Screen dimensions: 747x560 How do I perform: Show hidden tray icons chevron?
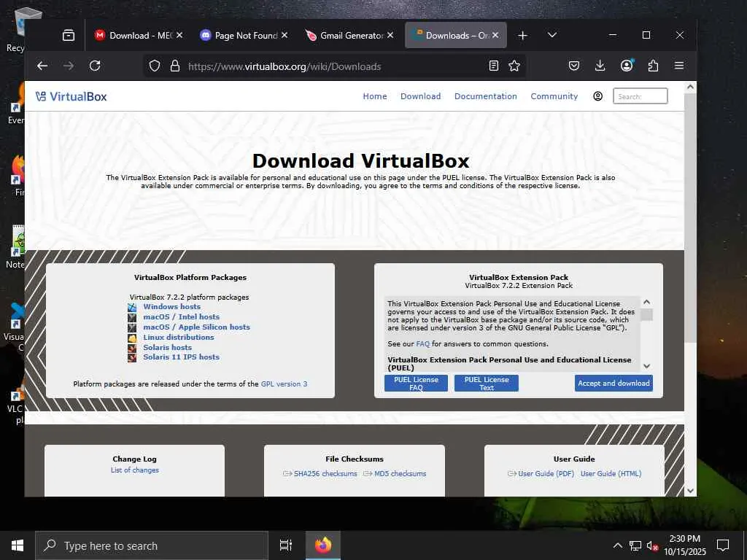click(x=617, y=545)
